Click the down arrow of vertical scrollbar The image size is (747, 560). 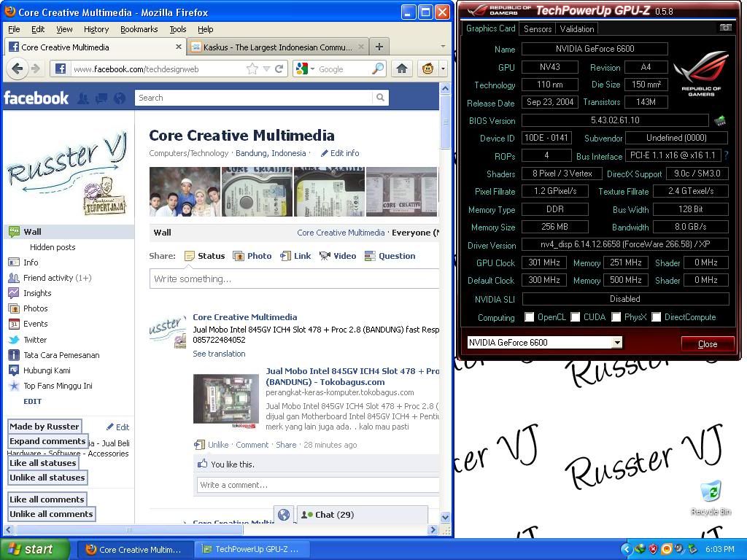tap(445, 517)
